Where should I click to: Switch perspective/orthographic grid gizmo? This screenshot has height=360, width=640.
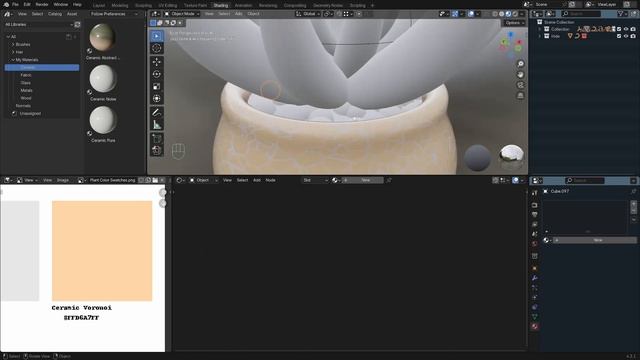[x=520, y=96]
